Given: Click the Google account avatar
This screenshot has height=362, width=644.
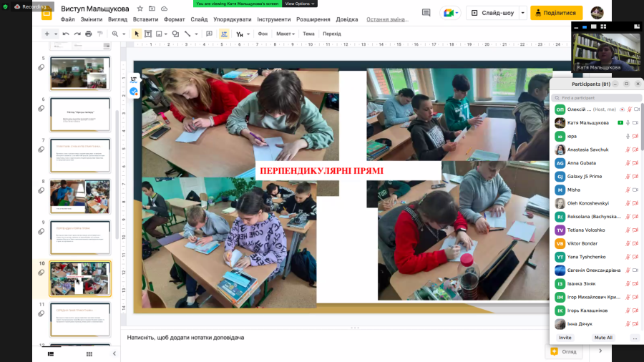Looking at the screenshot, I should click(597, 13).
